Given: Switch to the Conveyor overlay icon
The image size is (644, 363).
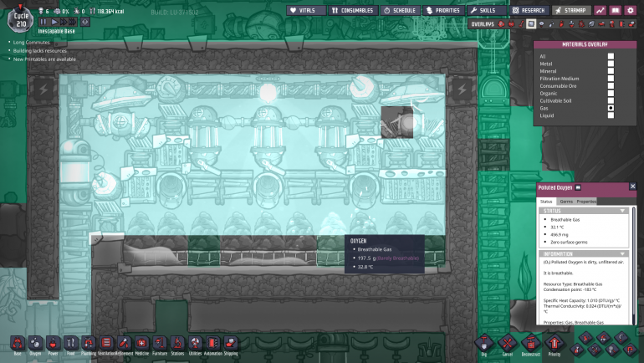Looking at the screenshot, I should click(x=631, y=24).
